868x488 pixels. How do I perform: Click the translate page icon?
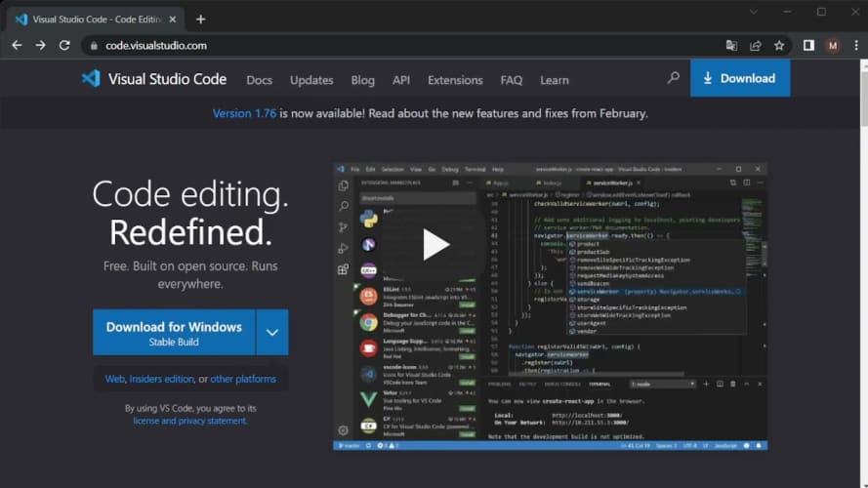click(x=731, y=45)
